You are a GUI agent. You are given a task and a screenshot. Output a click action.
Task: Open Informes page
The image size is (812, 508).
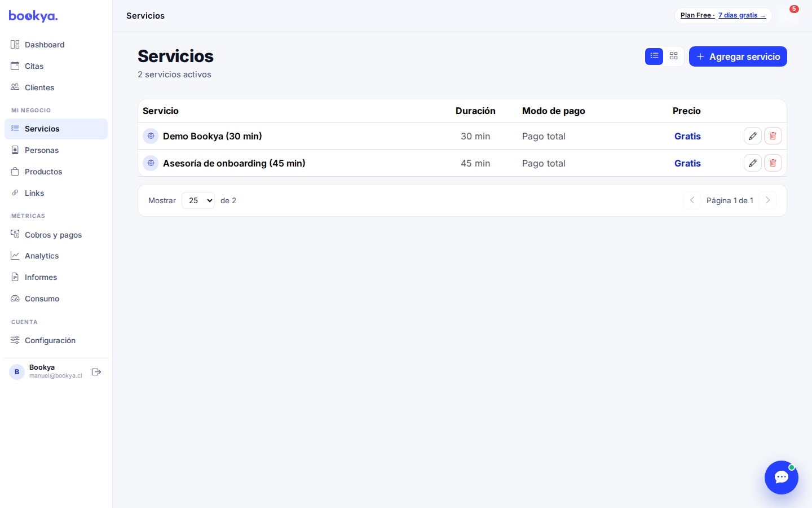click(56, 277)
